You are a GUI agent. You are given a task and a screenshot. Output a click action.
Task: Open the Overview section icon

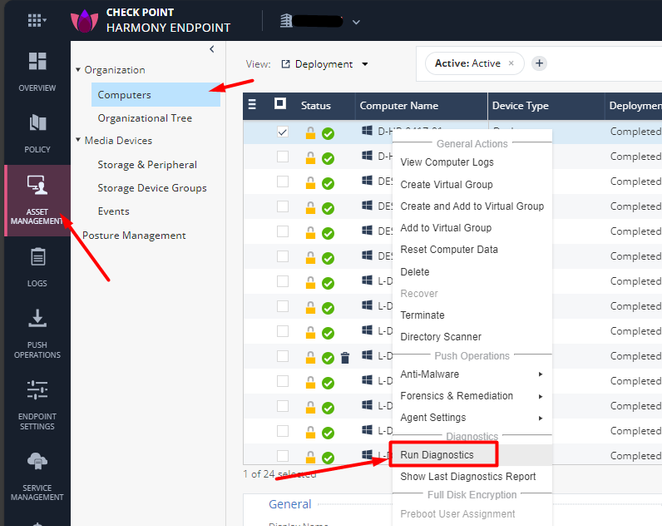[x=36, y=69]
